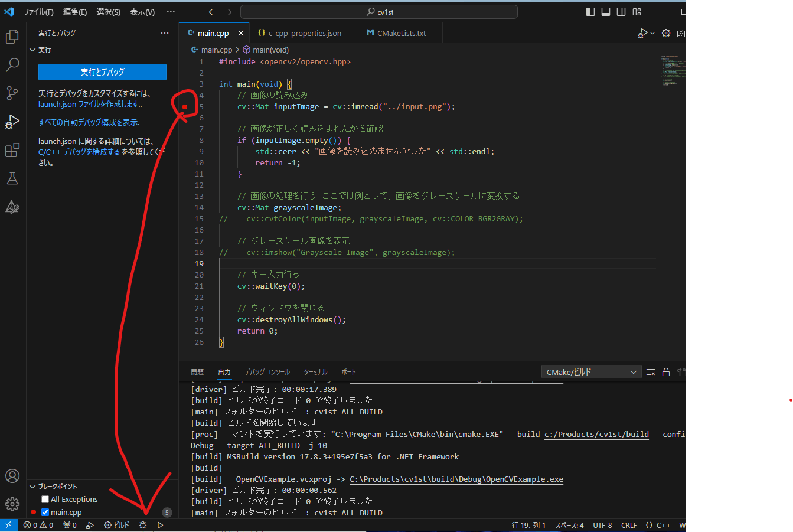
Task: Open the Manage gear in activity bar
Action: click(12, 504)
